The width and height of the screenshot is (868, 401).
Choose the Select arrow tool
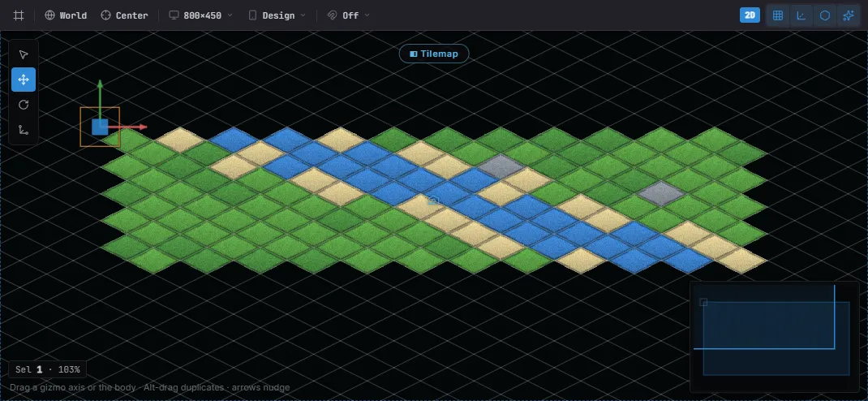coord(24,54)
